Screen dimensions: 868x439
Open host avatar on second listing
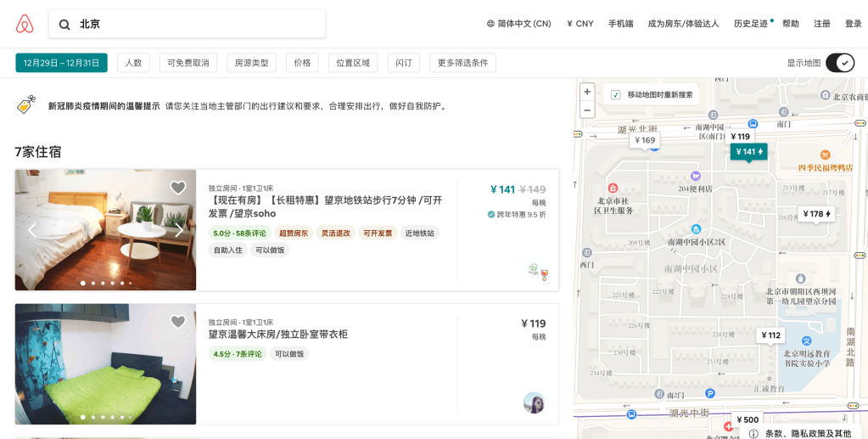pyautogui.click(x=534, y=402)
